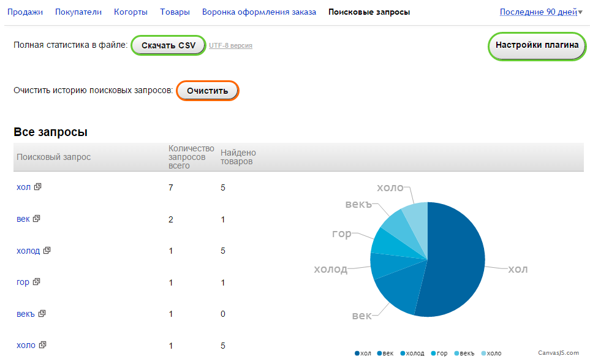Open Воронка оформления заказа tab
This screenshot has height=364, width=590.
coord(259,12)
